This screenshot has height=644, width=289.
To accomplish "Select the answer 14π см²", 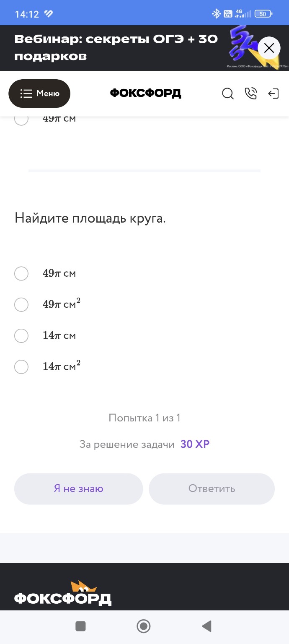I will pos(21,367).
